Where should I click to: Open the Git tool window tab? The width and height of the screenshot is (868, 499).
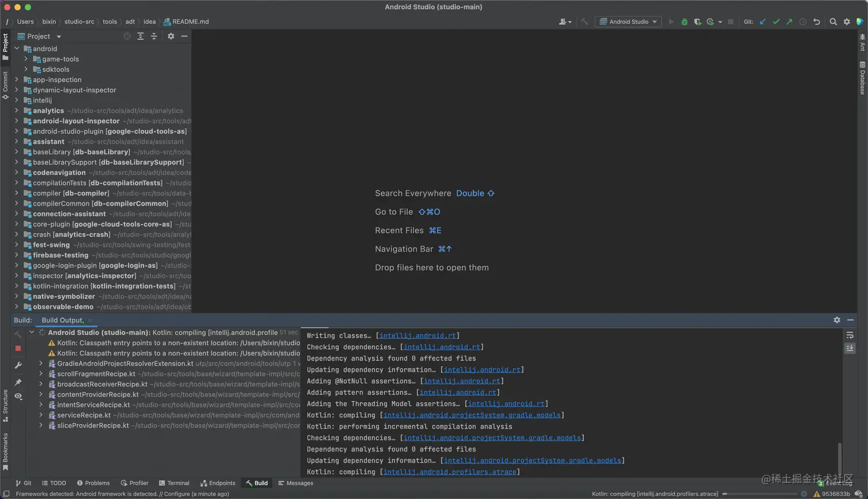(24, 483)
